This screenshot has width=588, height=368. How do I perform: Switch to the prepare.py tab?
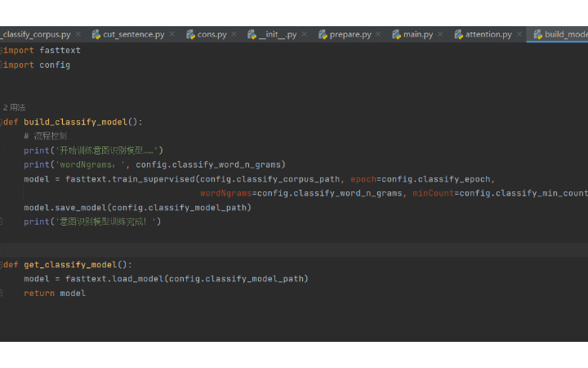pyautogui.click(x=350, y=34)
